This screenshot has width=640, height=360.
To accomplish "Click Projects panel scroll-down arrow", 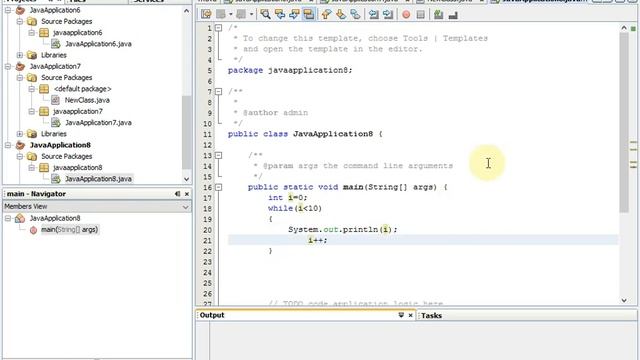I will tap(187, 179).
